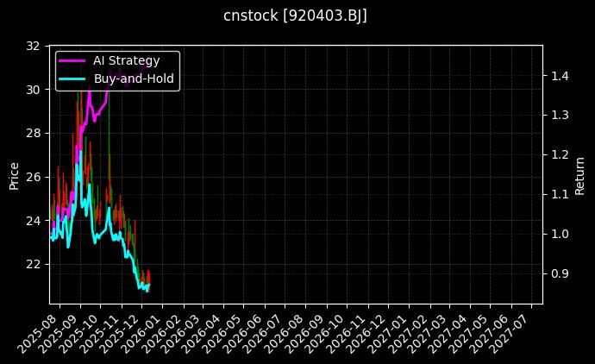Select the Buy-and-Hold legend label
Image resolution: width=595 pixels, height=364 pixels.
pos(134,78)
